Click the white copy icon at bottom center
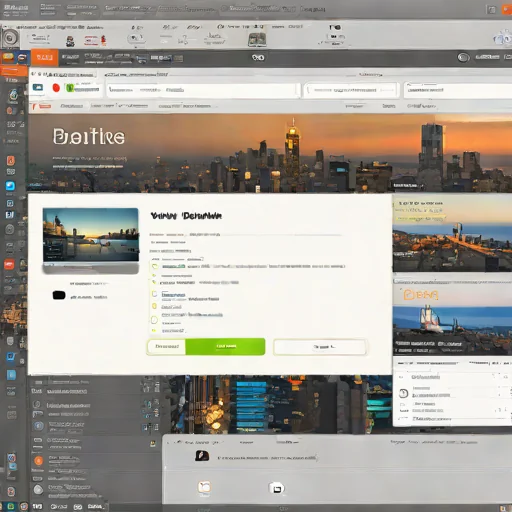 coord(276,488)
